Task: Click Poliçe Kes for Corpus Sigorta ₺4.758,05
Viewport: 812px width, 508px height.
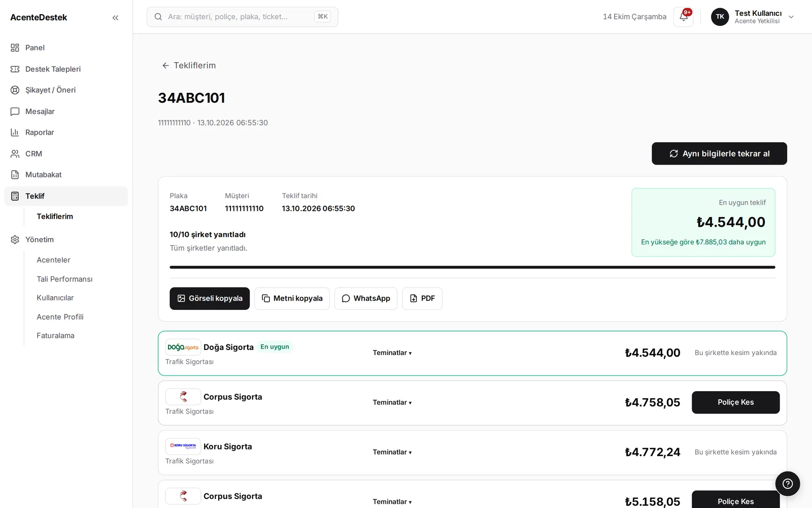Action: [x=735, y=402]
